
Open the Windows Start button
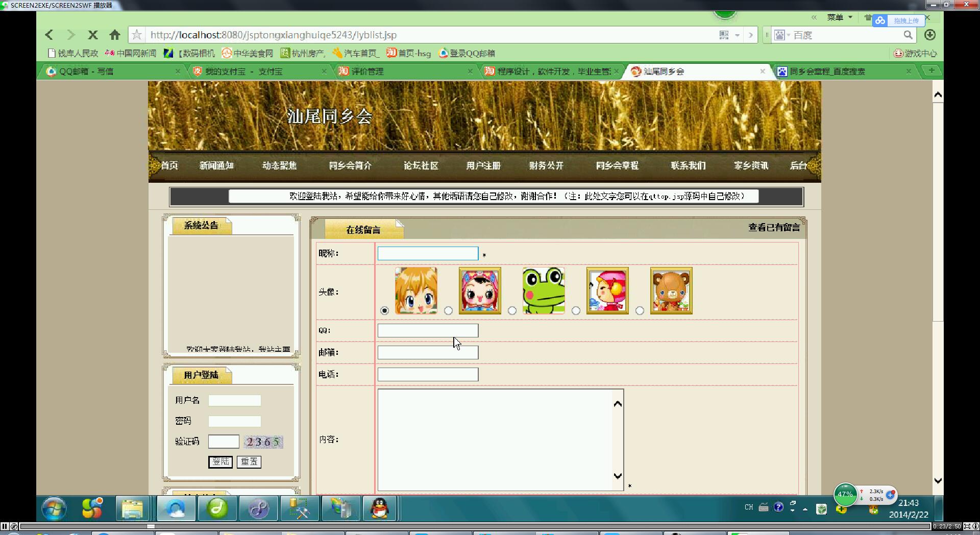click(x=54, y=508)
